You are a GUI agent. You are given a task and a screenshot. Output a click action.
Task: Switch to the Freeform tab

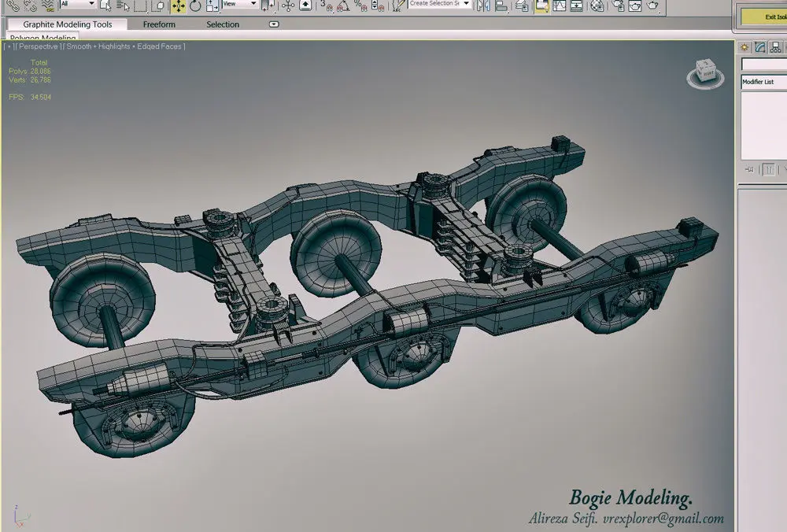[x=159, y=24]
